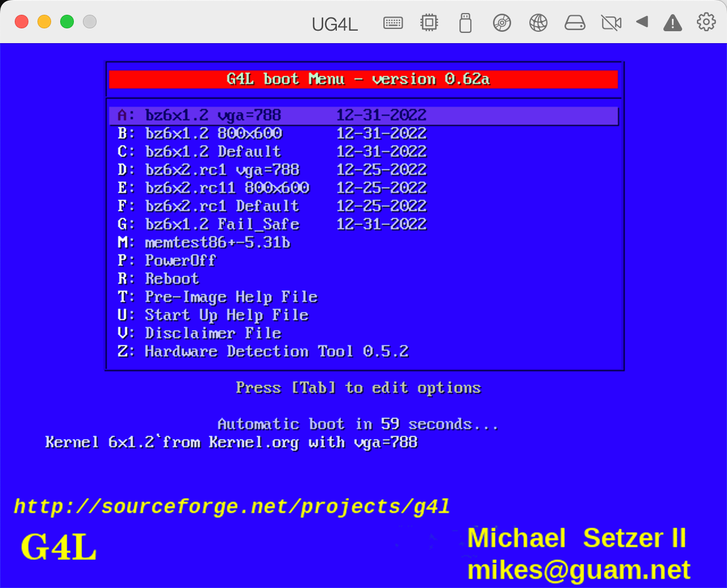This screenshot has width=727, height=588.
Task: Open the warning alert icon
Action: pos(672,23)
